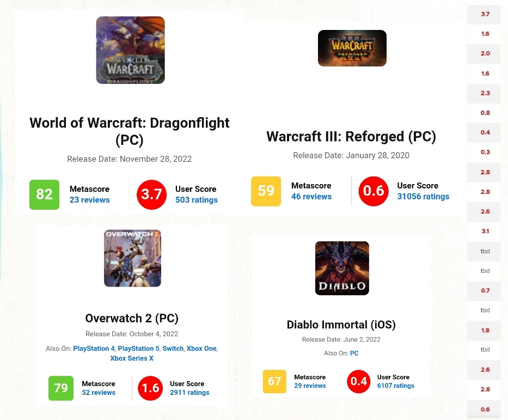
Task: Open the 52 reviews link
Action: [x=99, y=392]
